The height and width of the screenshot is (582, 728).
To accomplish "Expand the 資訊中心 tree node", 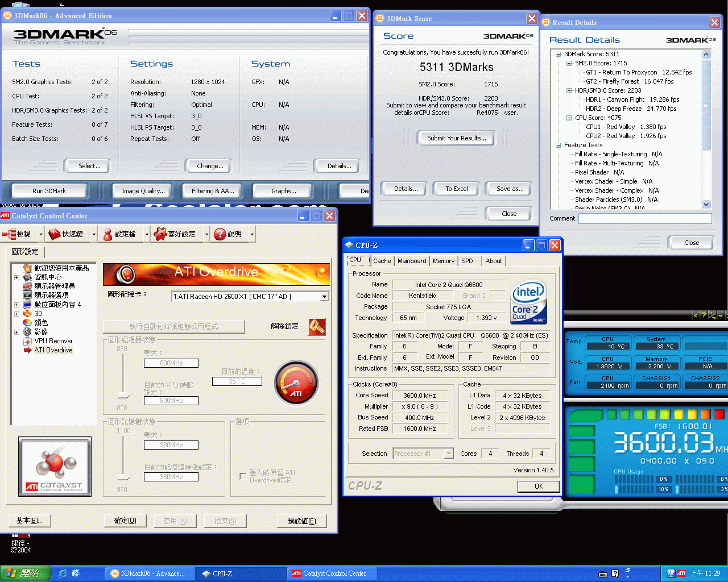I will 16,277.
